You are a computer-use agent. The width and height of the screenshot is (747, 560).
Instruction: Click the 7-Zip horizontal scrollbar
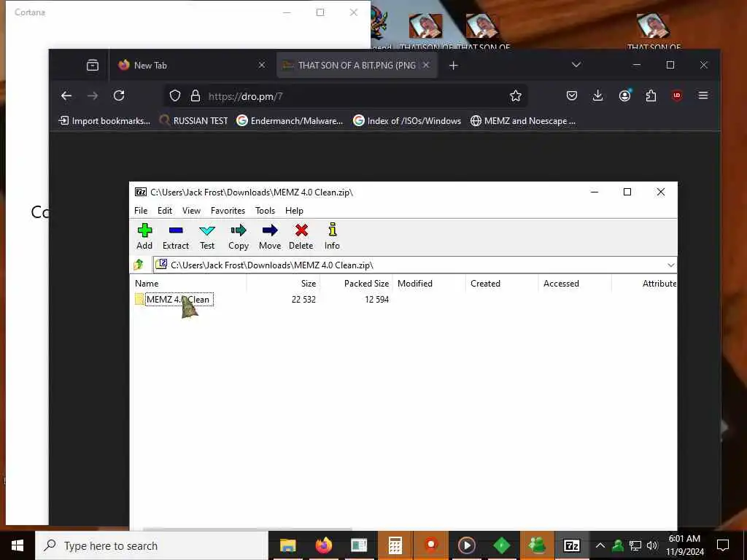click(248, 529)
